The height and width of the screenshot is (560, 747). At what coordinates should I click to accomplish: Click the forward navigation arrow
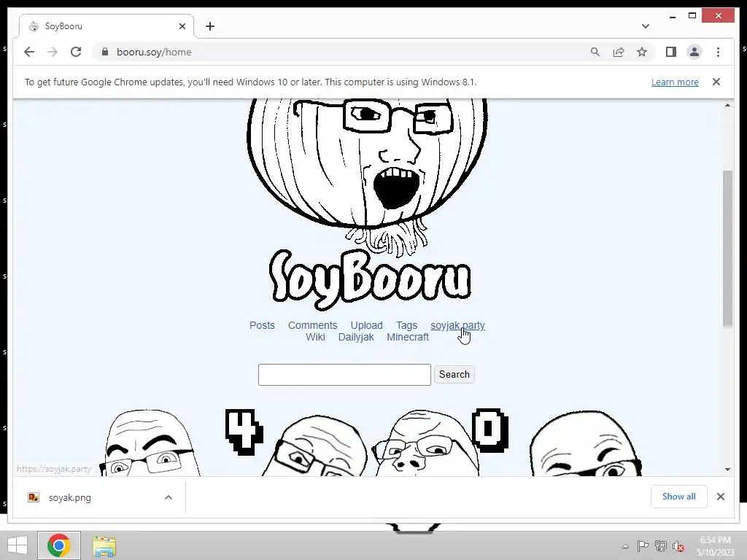(x=53, y=52)
